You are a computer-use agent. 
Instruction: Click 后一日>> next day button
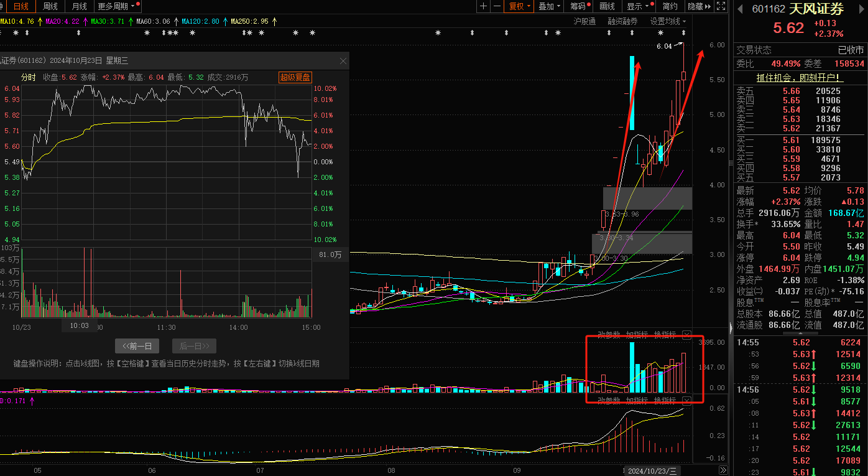point(194,346)
